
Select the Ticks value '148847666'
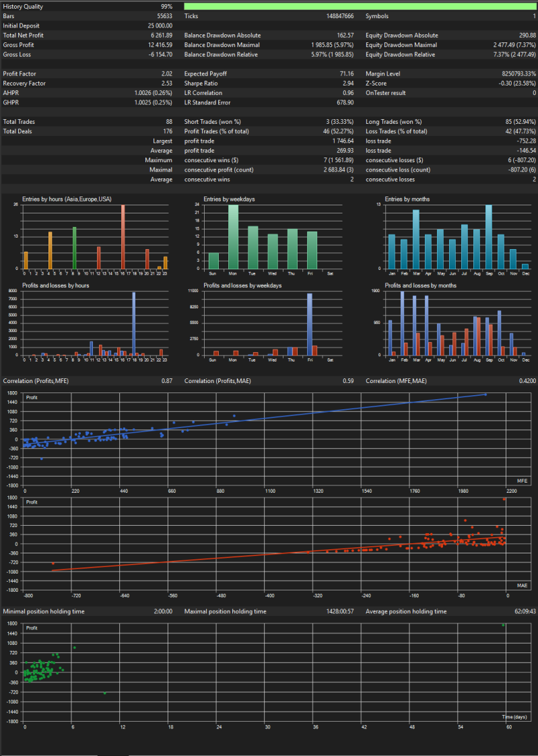click(340, 16)
